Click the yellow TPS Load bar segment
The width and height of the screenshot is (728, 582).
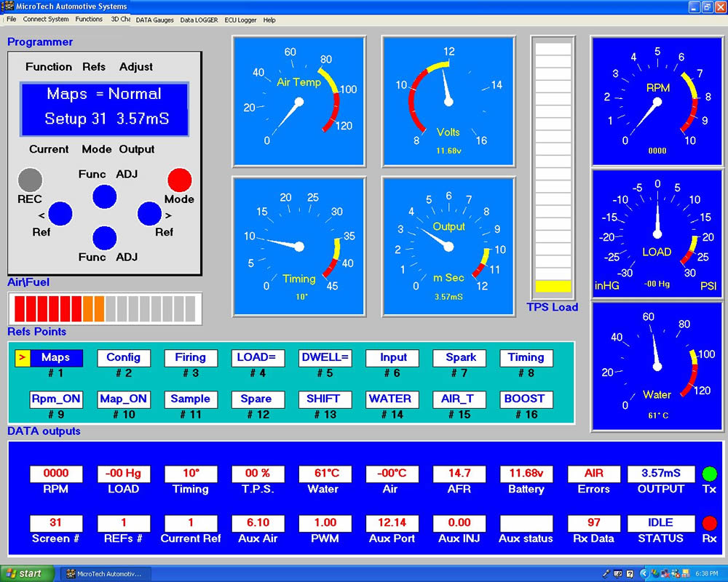[x=553, y=287]
